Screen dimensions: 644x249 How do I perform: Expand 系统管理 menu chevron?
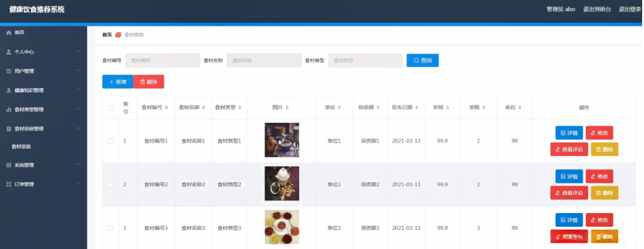78,165
